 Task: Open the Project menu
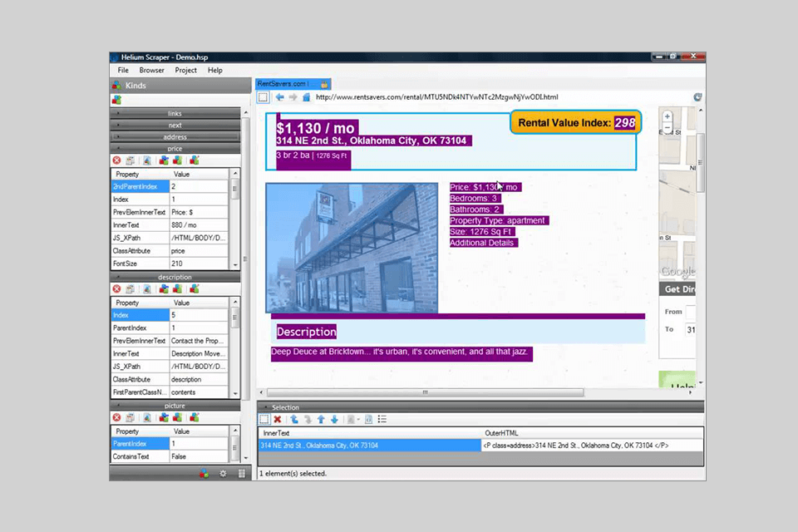coord(185,71)
